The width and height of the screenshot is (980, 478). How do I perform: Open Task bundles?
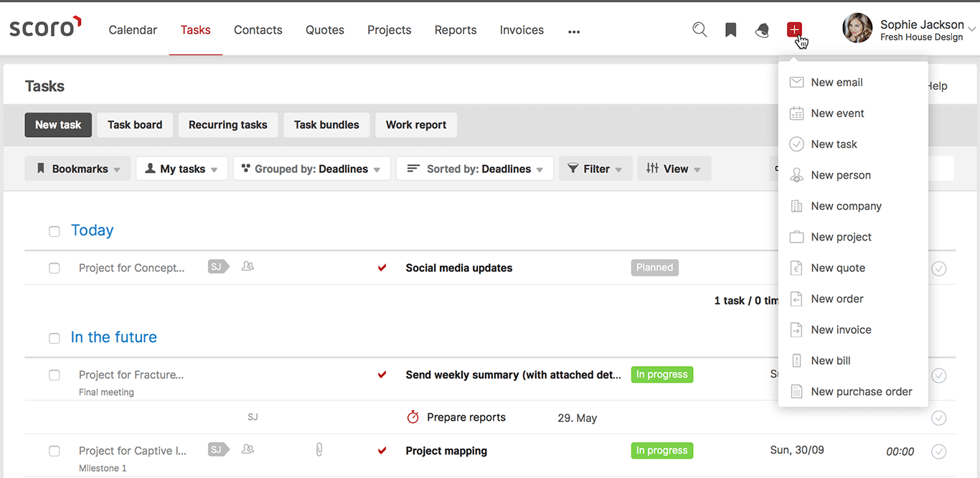point(326,125)
